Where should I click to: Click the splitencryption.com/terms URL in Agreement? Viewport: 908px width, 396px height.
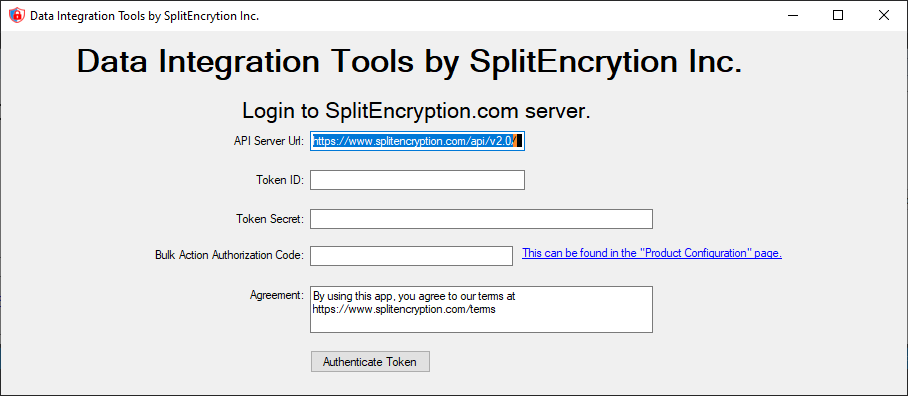[x=404, y=309]
